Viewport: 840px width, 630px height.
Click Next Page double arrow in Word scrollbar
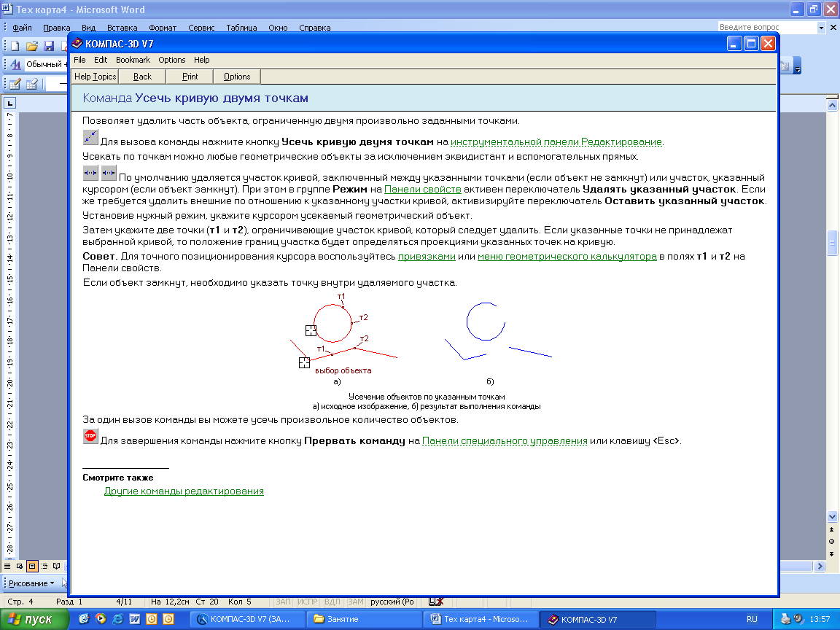click(831, 554)
